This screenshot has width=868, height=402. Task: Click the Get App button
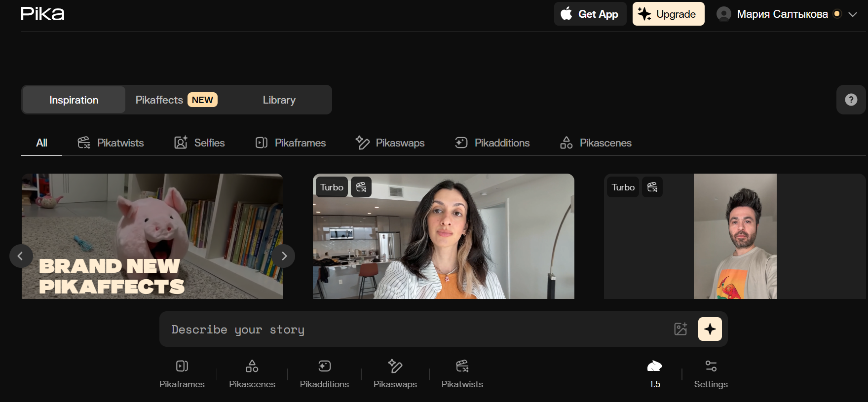click(x=590, y=14)
